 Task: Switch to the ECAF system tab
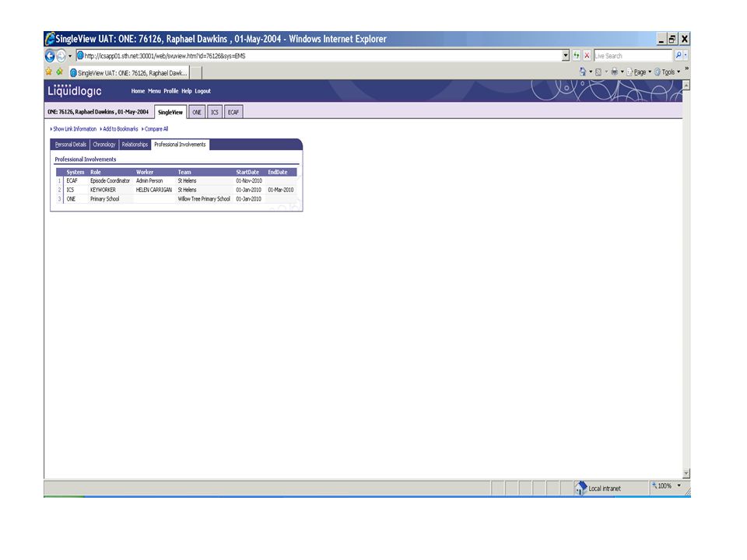[x=233, y=112]
